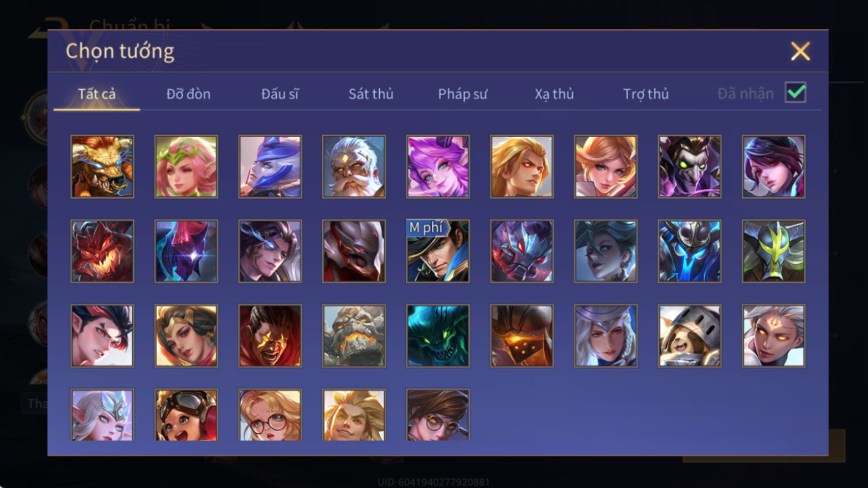Show the Pháp sư hero category

[x=463, y=94]
